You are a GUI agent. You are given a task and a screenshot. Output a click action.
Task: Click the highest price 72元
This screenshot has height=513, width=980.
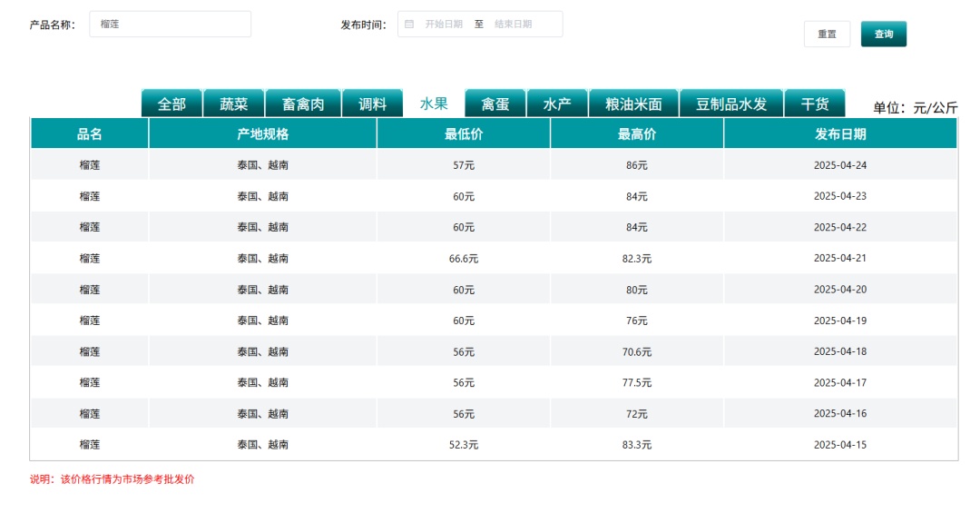(637, 413)
